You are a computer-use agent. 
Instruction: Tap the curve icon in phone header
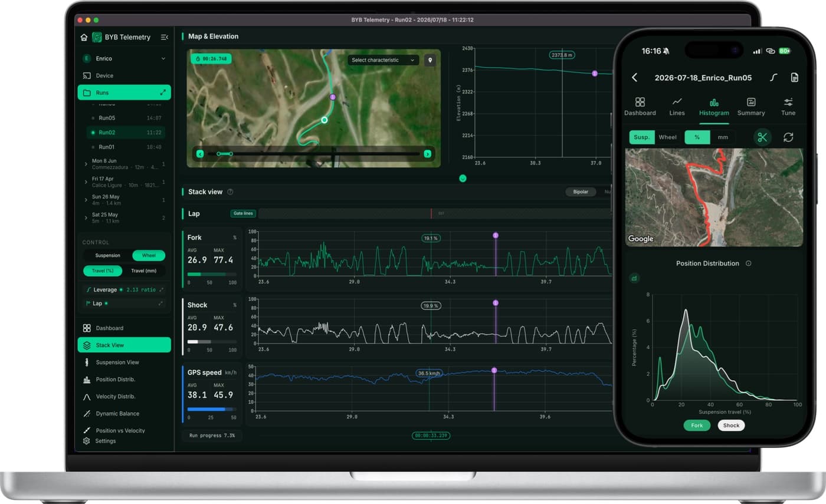click(x=773, y=77)
